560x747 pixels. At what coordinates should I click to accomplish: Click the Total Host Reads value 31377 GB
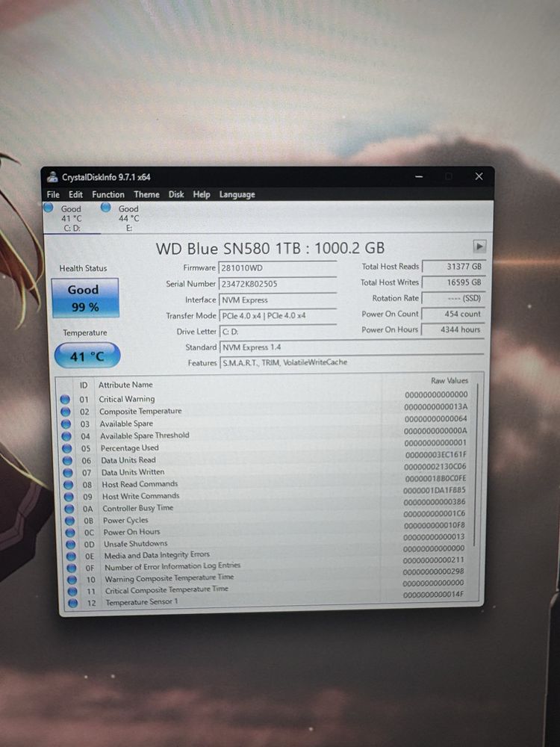pyautogui.click(x=453, y=267)
